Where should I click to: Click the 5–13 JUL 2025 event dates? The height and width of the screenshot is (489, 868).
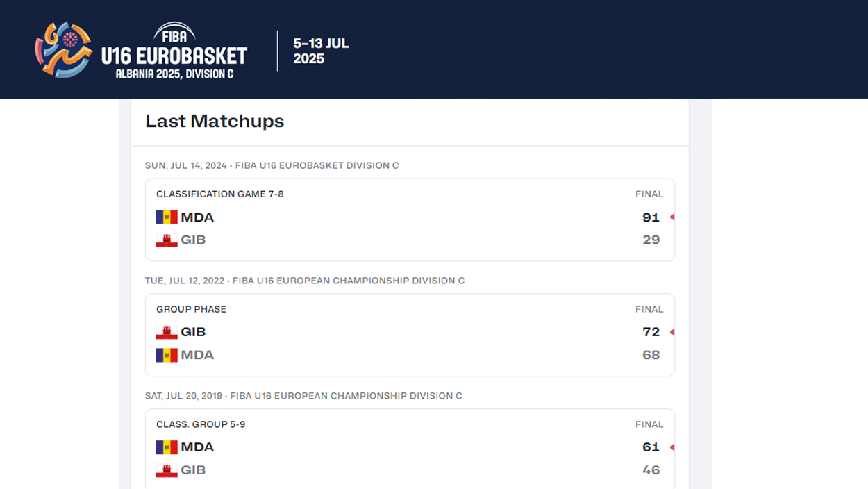coord(321,51)
